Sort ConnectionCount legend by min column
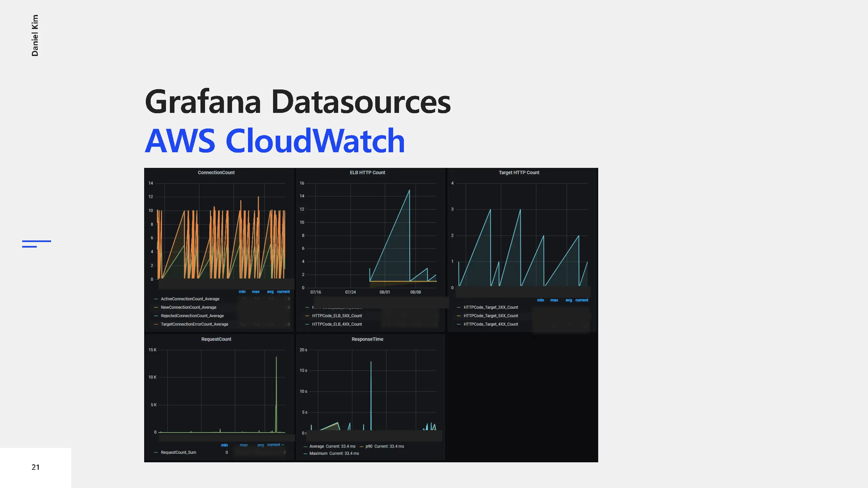Image resolution: width=868 pixels, height=488 pixels. (x=242, y=291)
